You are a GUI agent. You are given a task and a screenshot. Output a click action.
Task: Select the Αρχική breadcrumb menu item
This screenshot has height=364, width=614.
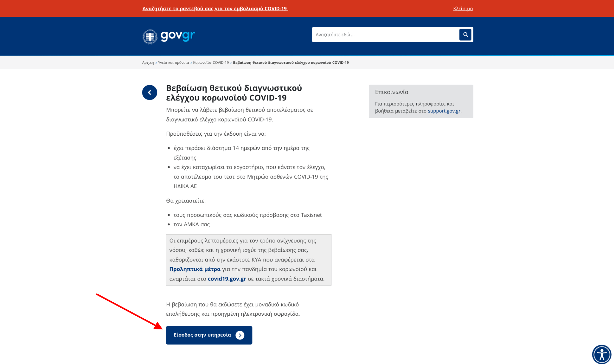pos(148,62)
